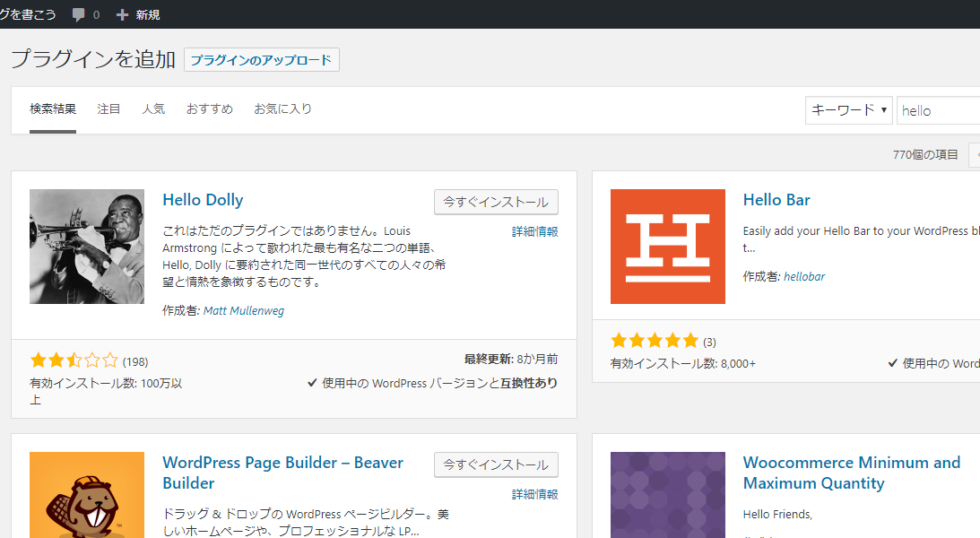Click the Beaver Builder plugin icon
This screenshot has height=538, width=980.
87,495
